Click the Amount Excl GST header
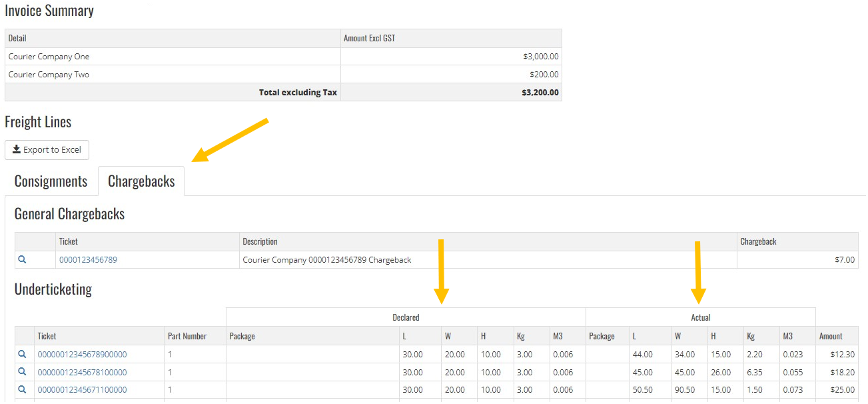The height and width of the screenshot is (404, 868). click(369, 39)
